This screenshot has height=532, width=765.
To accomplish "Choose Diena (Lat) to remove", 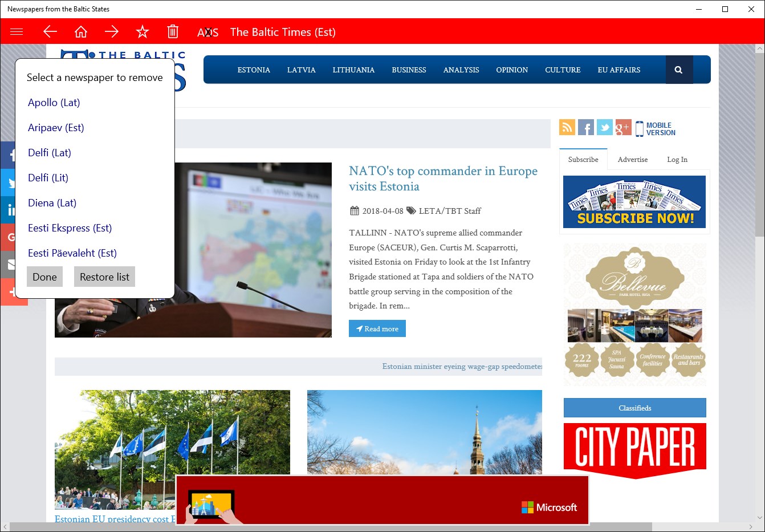I will pos(52,203).
